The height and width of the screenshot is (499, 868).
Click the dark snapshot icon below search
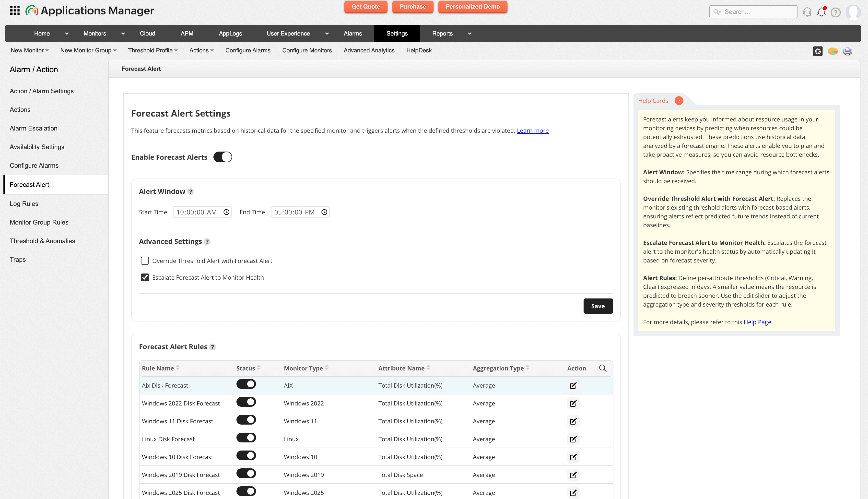818,51
